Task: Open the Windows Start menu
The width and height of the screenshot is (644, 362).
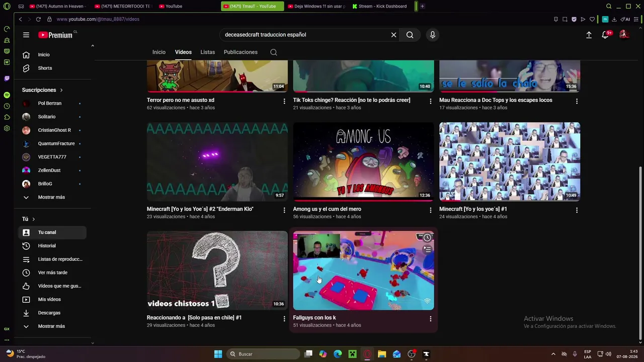Action: coord(218,354)
